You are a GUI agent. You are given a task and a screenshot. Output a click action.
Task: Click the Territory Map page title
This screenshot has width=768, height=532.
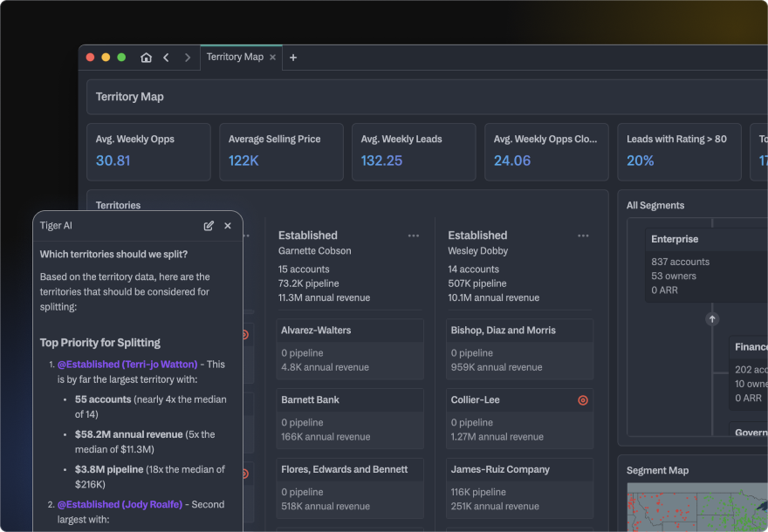coord(130,97)
